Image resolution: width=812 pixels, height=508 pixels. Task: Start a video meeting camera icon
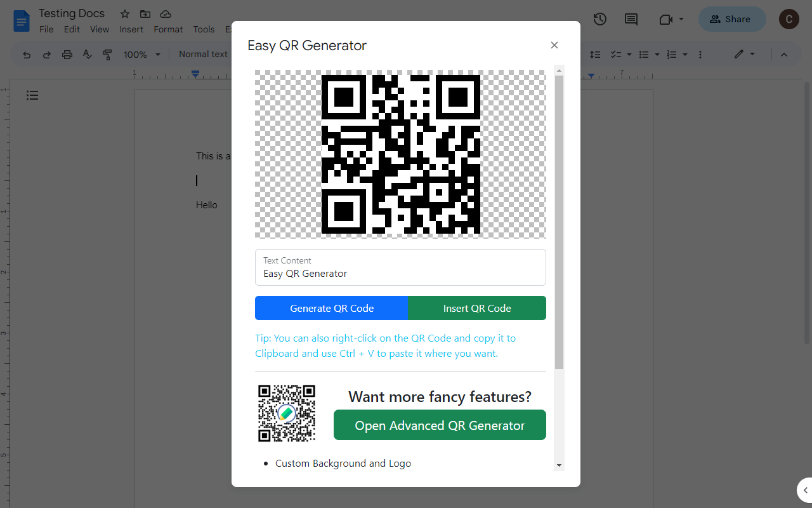pos(665,19)
